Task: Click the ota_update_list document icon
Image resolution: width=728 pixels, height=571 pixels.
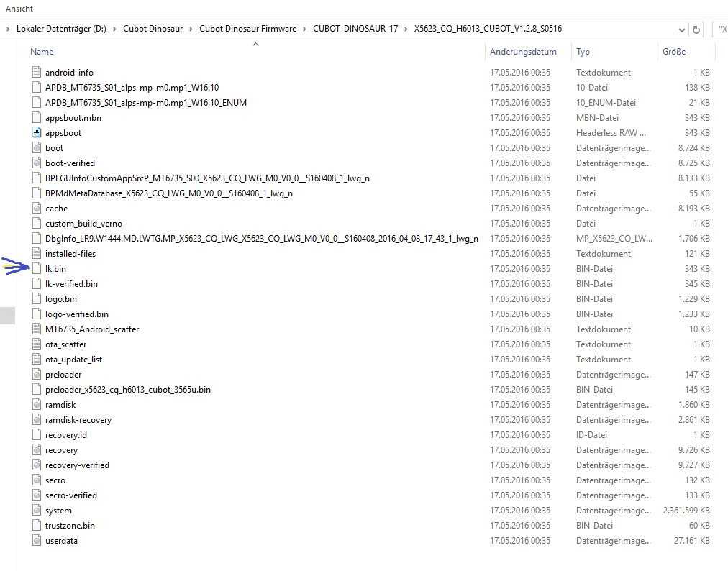Action: click(37, 359)
